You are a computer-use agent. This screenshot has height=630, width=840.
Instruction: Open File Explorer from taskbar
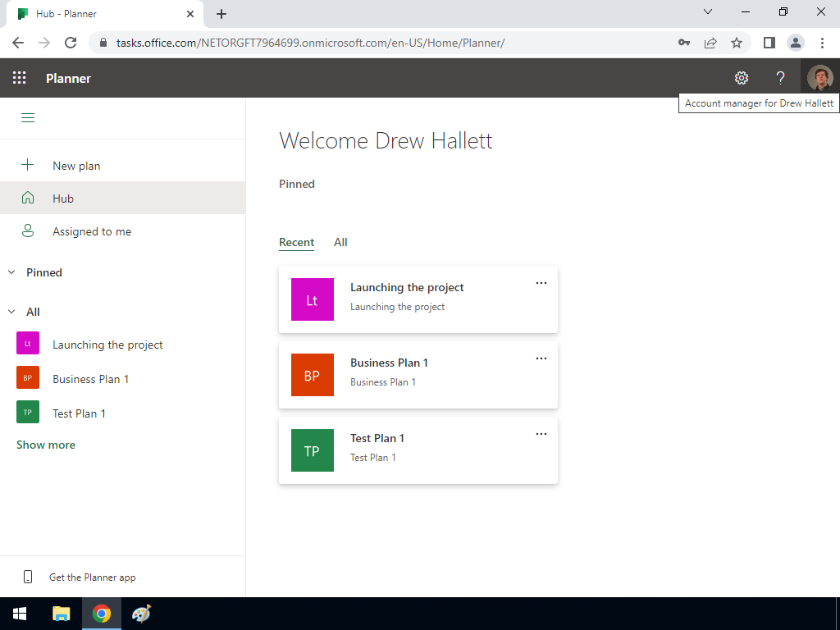[61, 614]
